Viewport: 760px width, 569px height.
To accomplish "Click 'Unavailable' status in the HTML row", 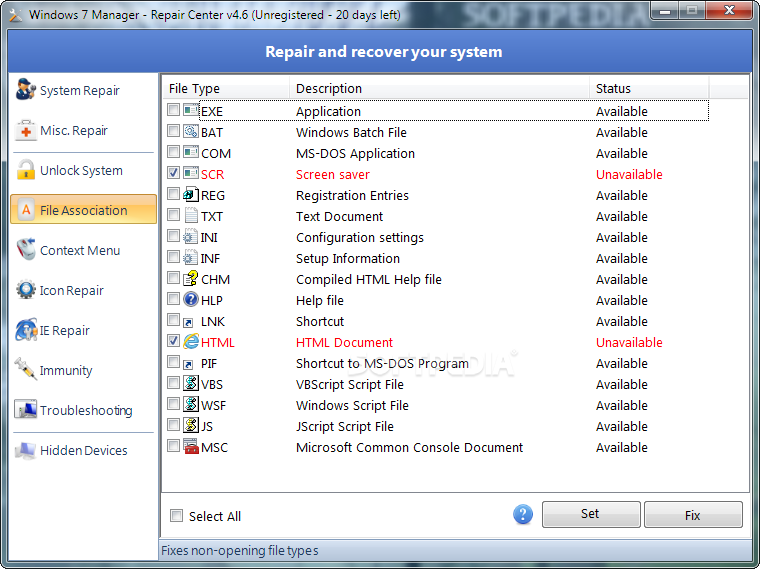I will (x=629, y=343).
